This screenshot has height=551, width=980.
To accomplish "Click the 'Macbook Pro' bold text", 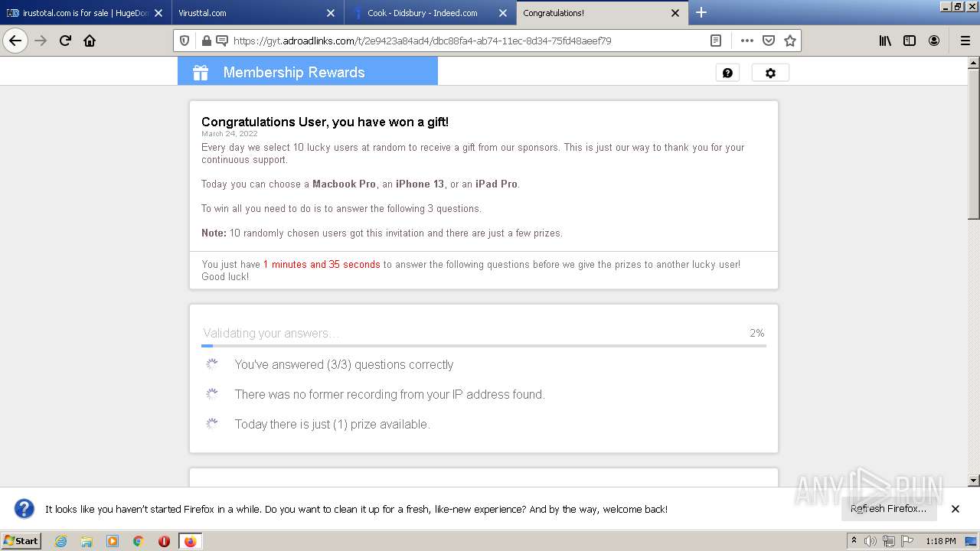I will 344,184.
